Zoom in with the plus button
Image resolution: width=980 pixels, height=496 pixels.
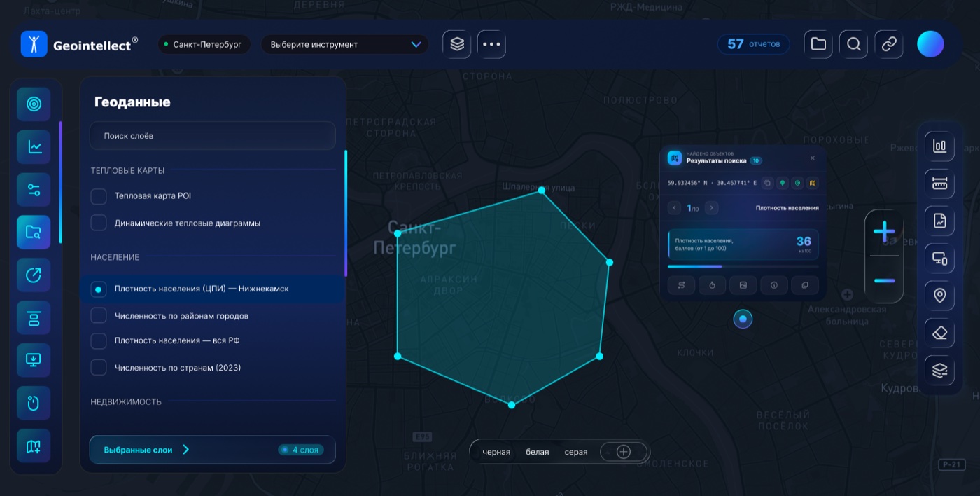[x=884, y=232]
